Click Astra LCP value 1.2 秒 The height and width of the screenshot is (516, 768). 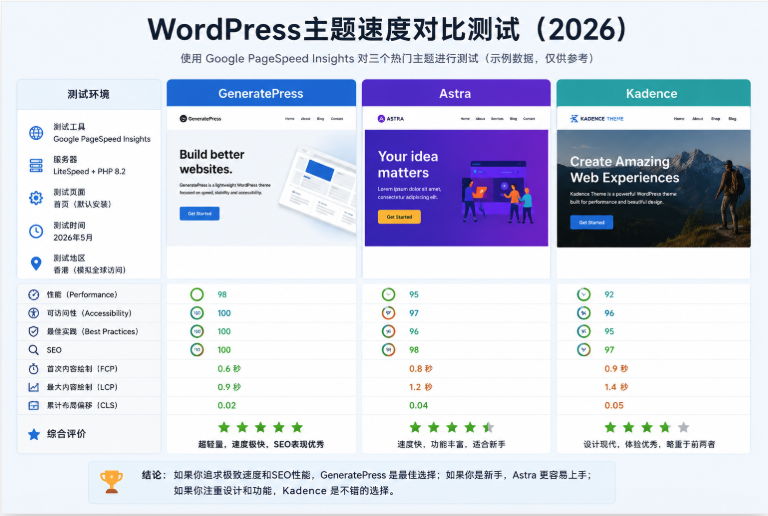pos(421,387)
